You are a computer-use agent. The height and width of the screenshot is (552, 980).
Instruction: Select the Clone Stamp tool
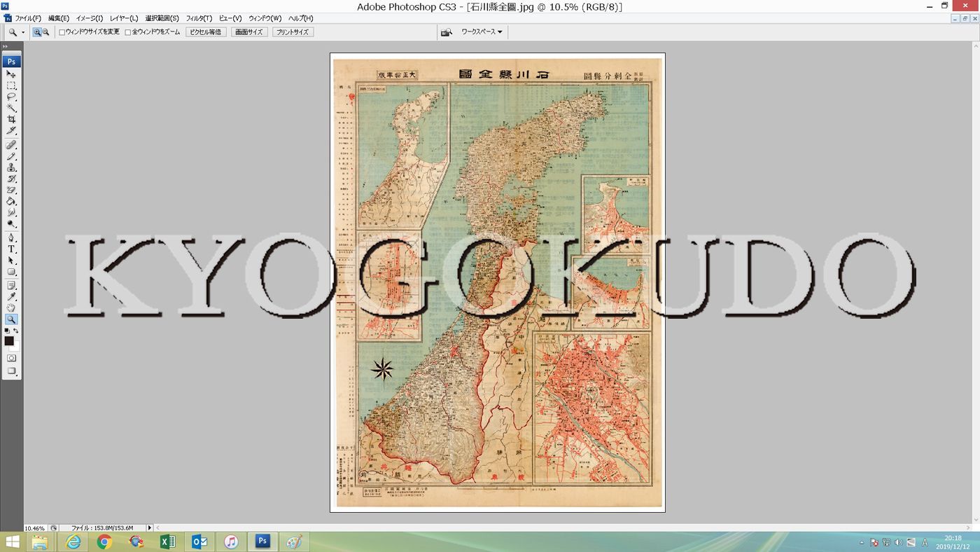pyautogui.click(x=11, y=167)
